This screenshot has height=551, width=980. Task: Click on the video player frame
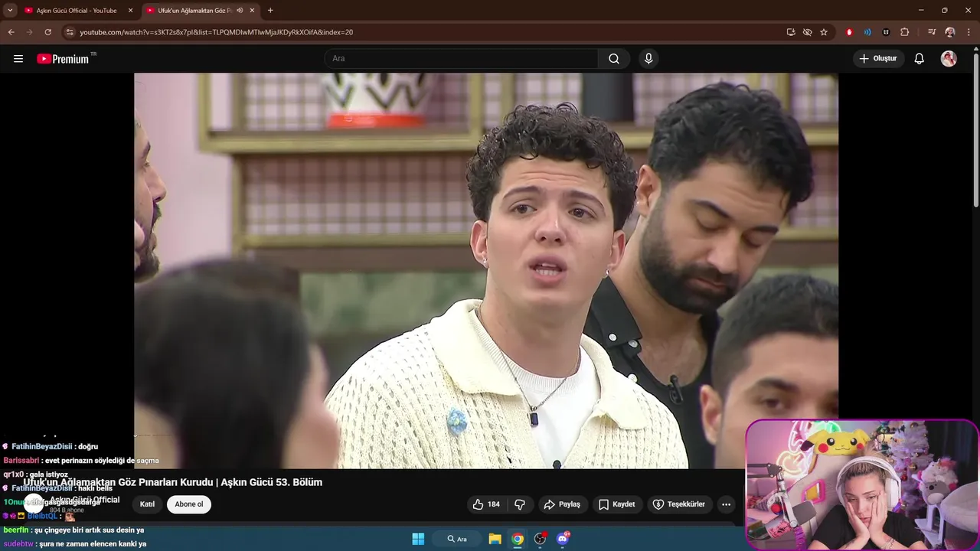point(486,270)
